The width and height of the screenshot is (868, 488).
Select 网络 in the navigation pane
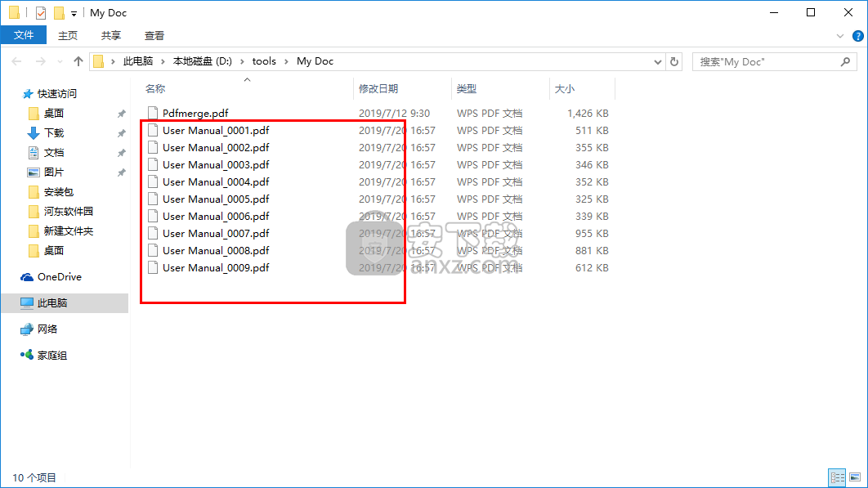47,329
